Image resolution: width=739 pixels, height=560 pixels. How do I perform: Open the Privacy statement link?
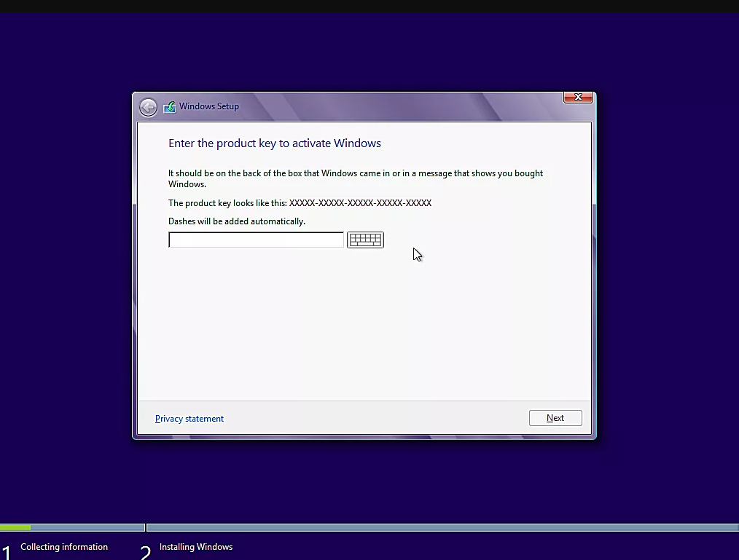[x=189, y=419]
